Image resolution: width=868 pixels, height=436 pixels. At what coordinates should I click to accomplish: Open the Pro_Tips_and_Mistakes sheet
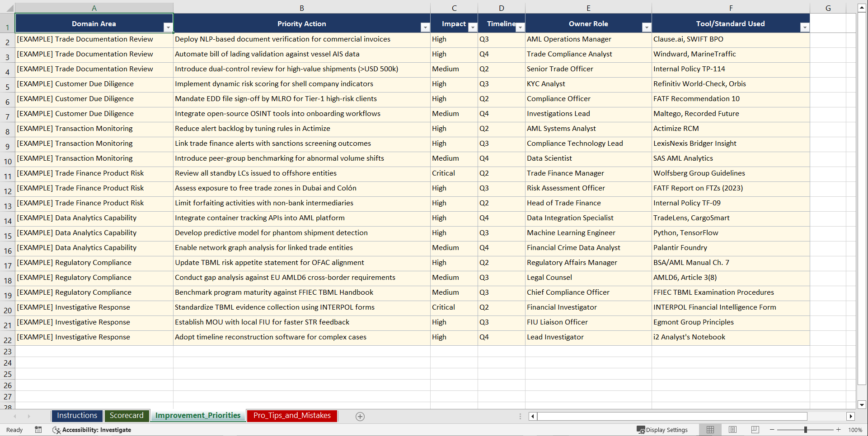coord(291,415)
